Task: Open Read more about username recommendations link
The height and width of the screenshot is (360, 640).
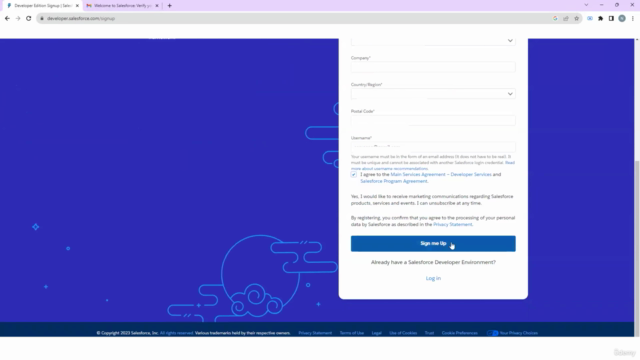Action: coord(389,169)
